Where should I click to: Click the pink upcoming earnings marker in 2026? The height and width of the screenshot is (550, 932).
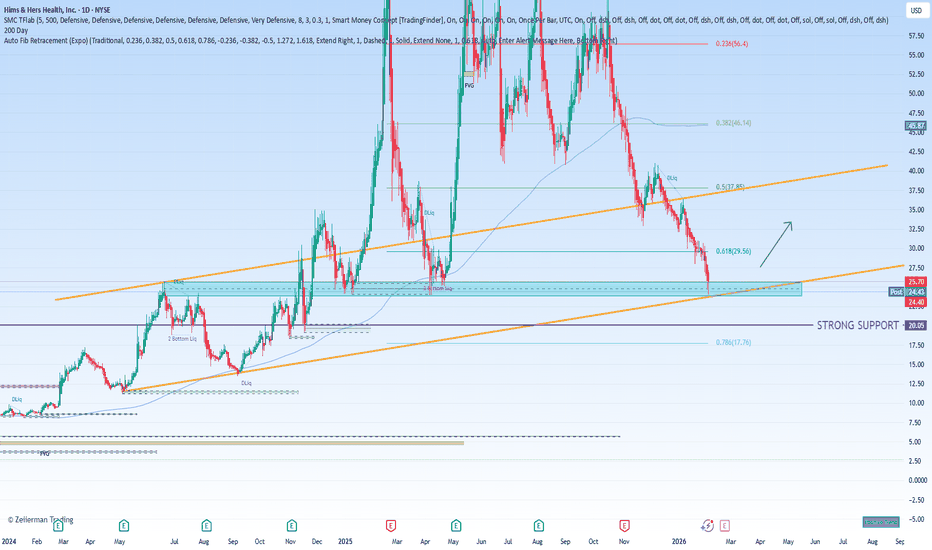[x=725, y=526]
